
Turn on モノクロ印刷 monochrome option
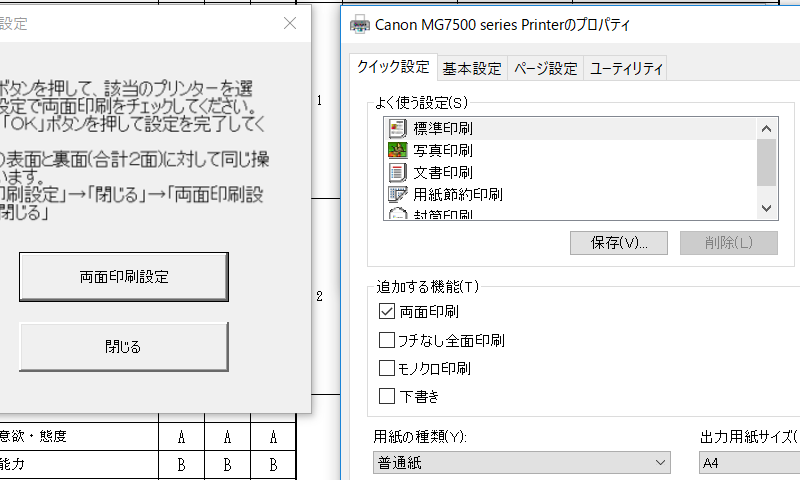(387, 368)
